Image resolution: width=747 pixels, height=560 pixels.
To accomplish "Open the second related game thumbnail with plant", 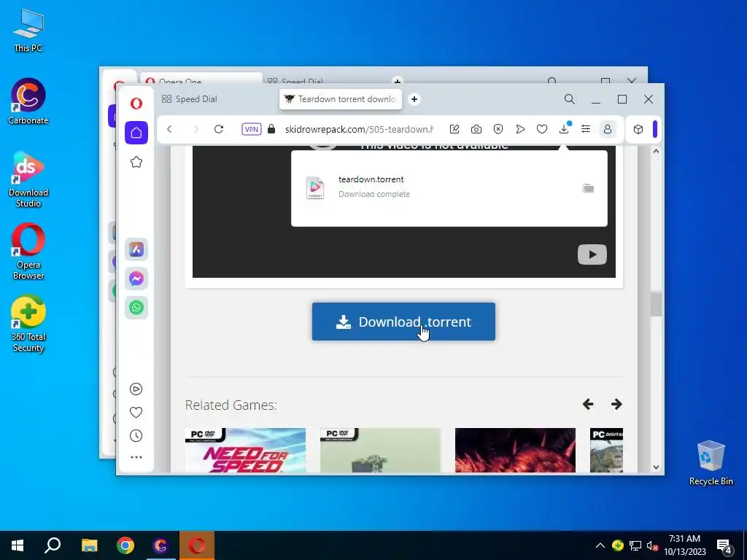I will [380, 450].
